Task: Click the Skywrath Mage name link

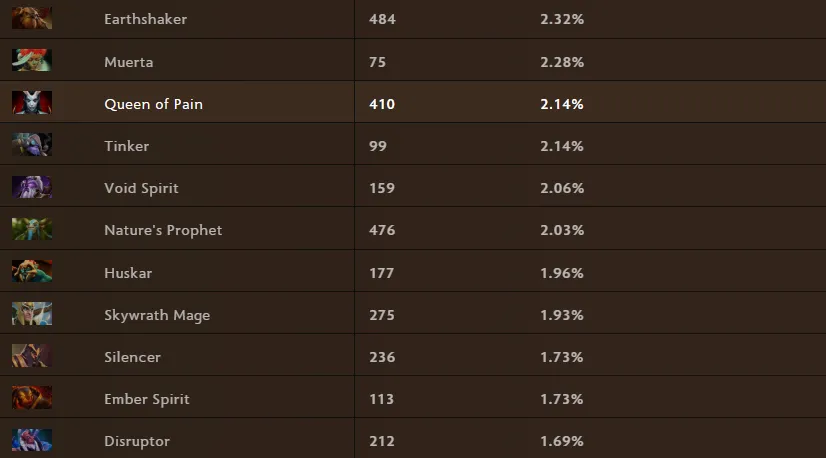Action: [157, 315]
